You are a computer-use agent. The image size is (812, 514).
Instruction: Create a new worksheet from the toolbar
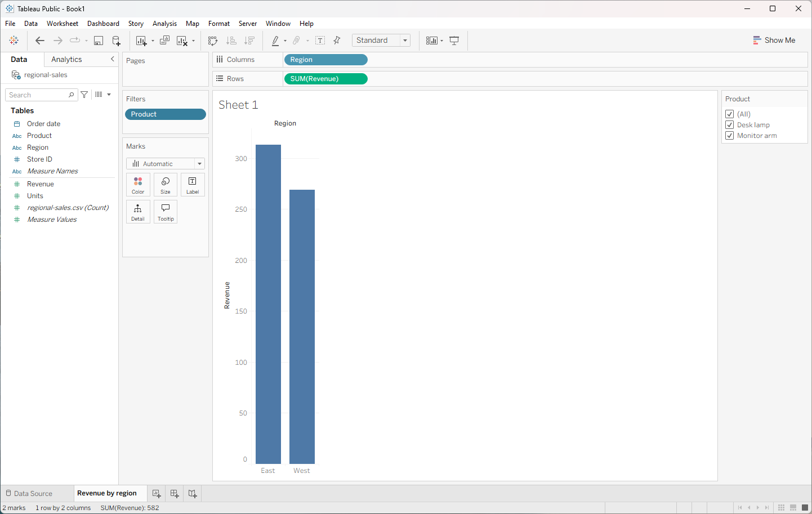[141, 41]
